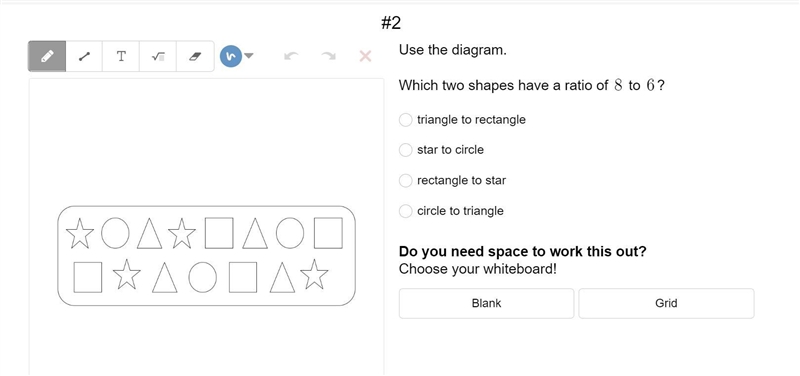Open the math equation tool
The width and height of the screenshot is (800, 376).
tap(158, 56)
